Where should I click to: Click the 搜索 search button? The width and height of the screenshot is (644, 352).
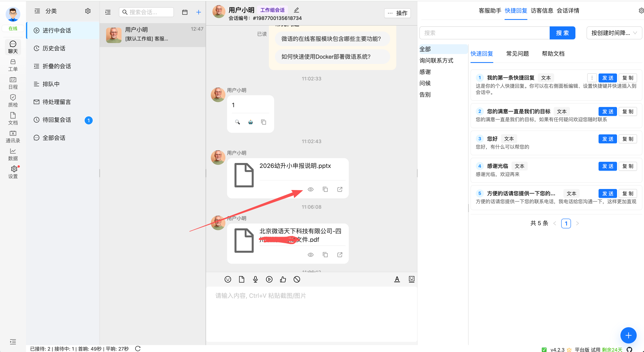[x=562, y=33]
